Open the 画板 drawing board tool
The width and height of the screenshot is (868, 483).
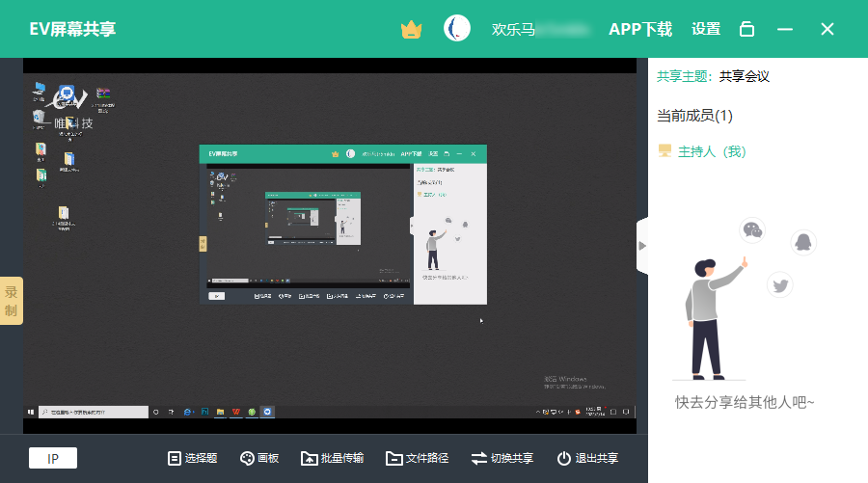click(x=258, y=459)
